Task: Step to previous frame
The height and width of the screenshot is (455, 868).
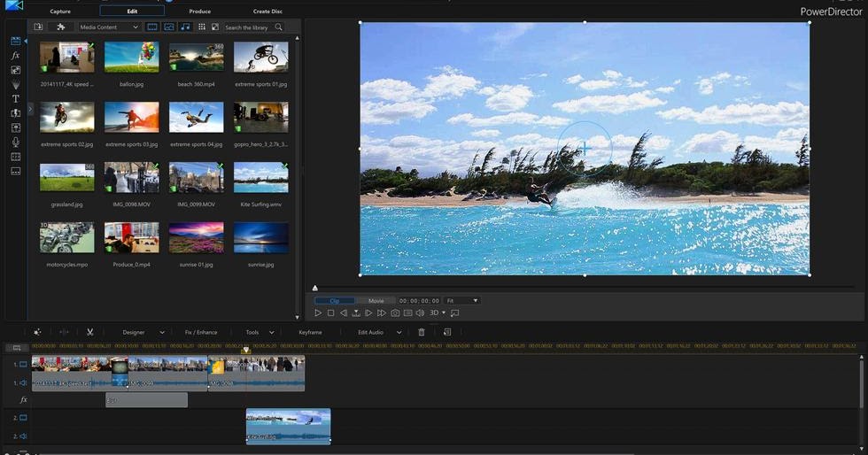Action: pos(344,312)
